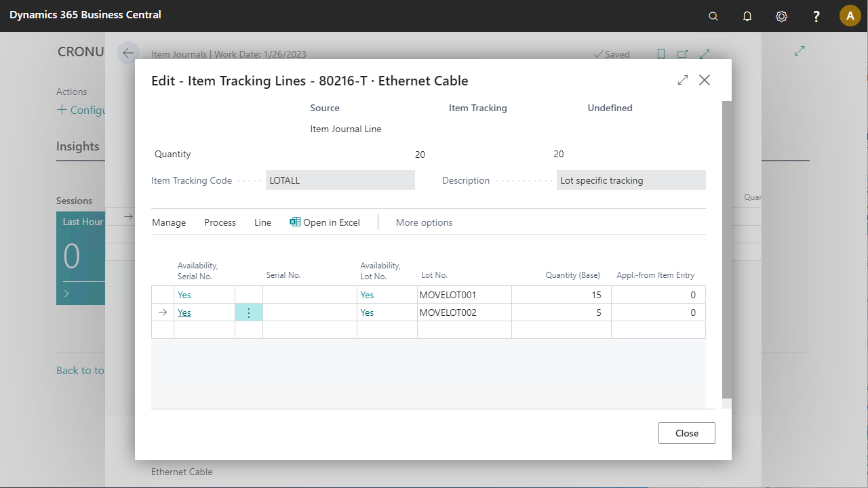
Task: Click the Close button
Action: tap(687, 433)
